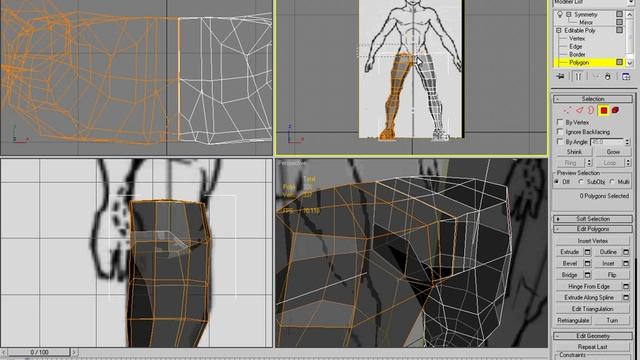Click the Repeat Last button
The width and height of the screenshot is (640, 360).
[593, 347]
